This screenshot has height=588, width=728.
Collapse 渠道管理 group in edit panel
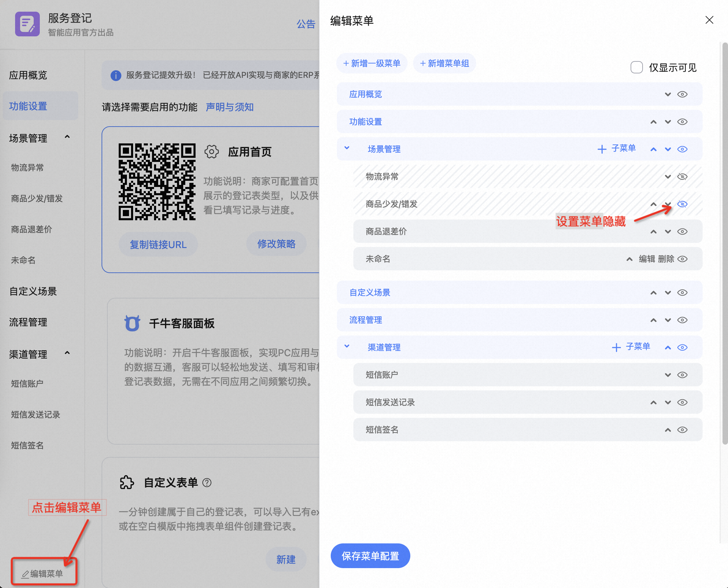tap(347, 346)
